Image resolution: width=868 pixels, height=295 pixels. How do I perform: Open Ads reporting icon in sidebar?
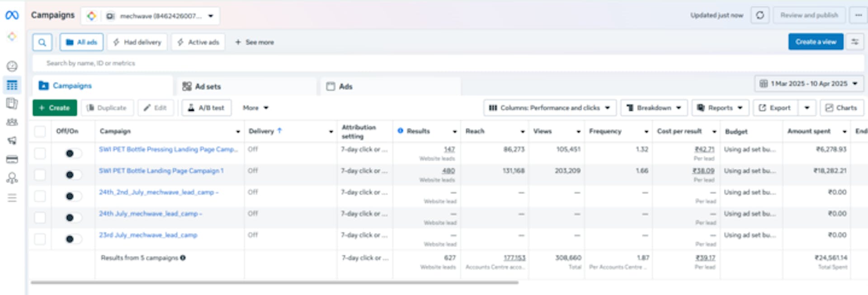pos(12,104)
